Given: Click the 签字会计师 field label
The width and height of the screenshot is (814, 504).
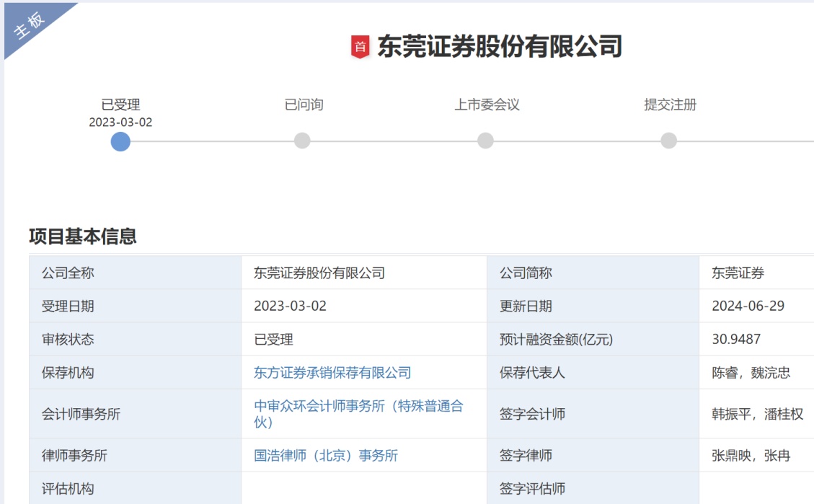Looking at the screenshot, I should [532, 414].
